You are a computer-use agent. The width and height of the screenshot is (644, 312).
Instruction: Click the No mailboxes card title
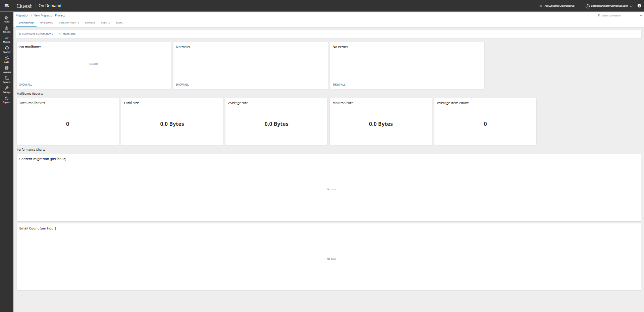[31, 47]
